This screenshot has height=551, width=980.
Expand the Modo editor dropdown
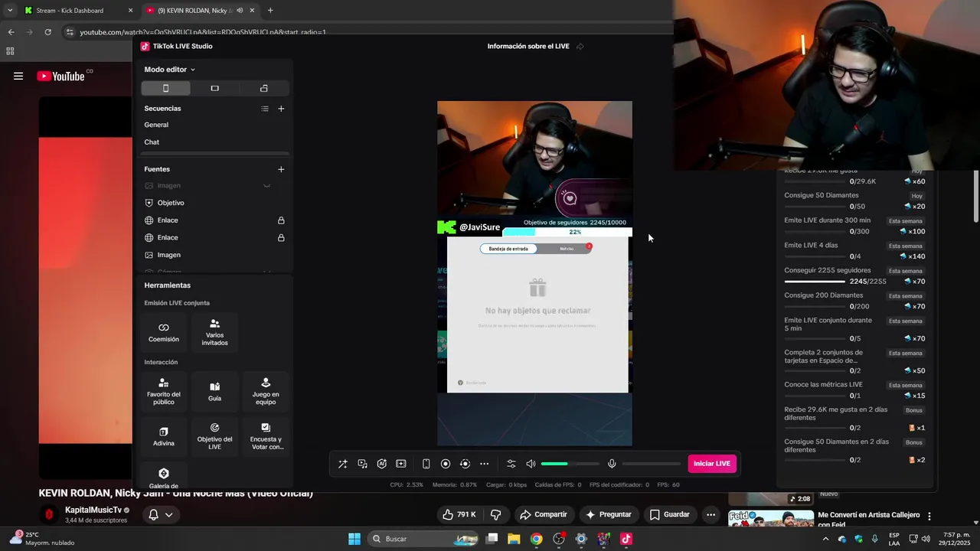(169, 70)
